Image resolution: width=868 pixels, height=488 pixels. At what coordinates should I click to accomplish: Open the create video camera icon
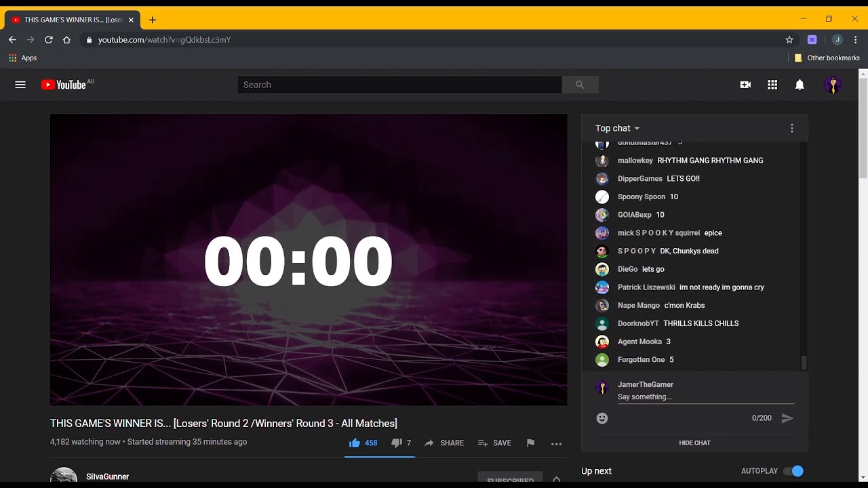tap(745, 85)
